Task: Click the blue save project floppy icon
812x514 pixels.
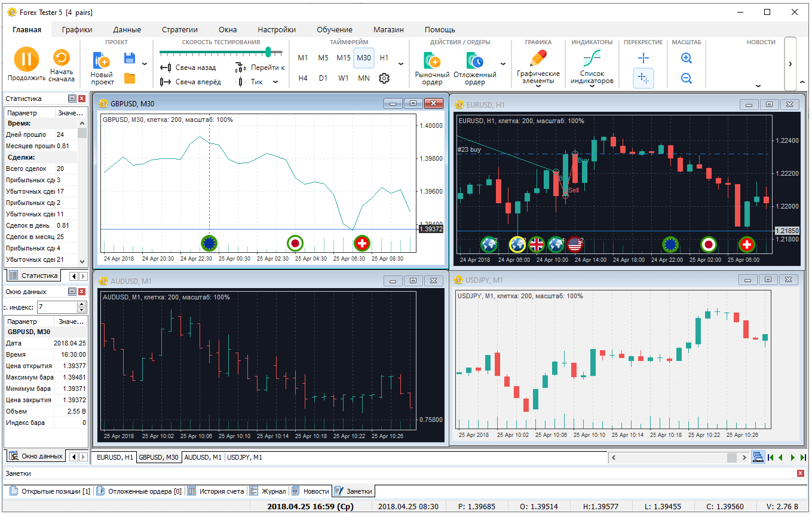Action: pyautogui.click(x=130, y=58)
